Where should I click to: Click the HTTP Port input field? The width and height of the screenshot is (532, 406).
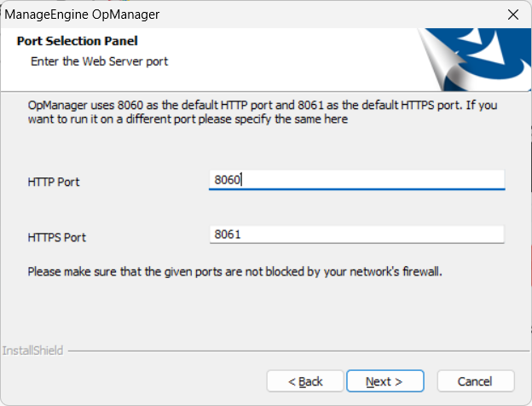point(356,180)
